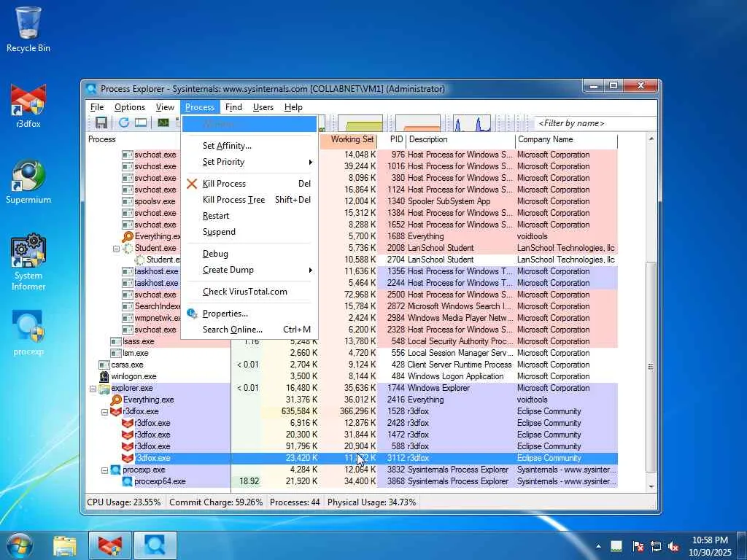Open the Recycle Bin desktop icon
The width and height of the screenshot is (747, 560).
click(x=28, y=29)
